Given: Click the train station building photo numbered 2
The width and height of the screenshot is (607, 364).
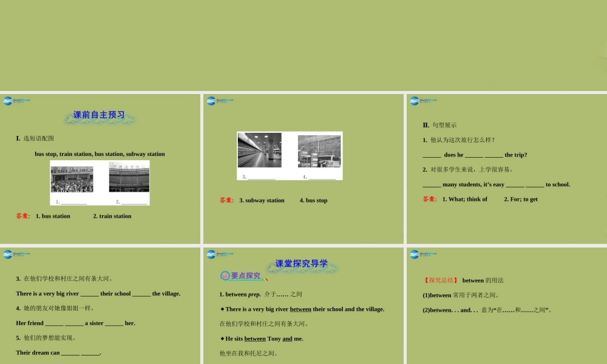Looking at the screenshot, I should (129, 177).
